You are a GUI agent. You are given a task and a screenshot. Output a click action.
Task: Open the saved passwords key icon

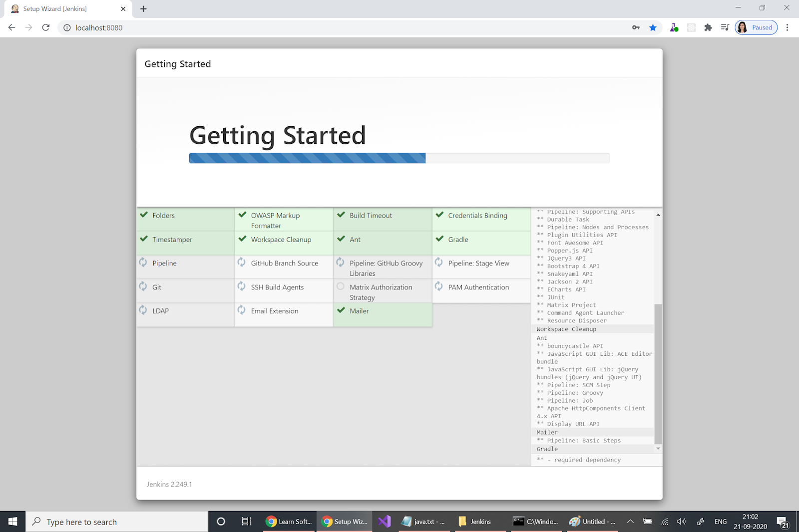pos(636,27)
